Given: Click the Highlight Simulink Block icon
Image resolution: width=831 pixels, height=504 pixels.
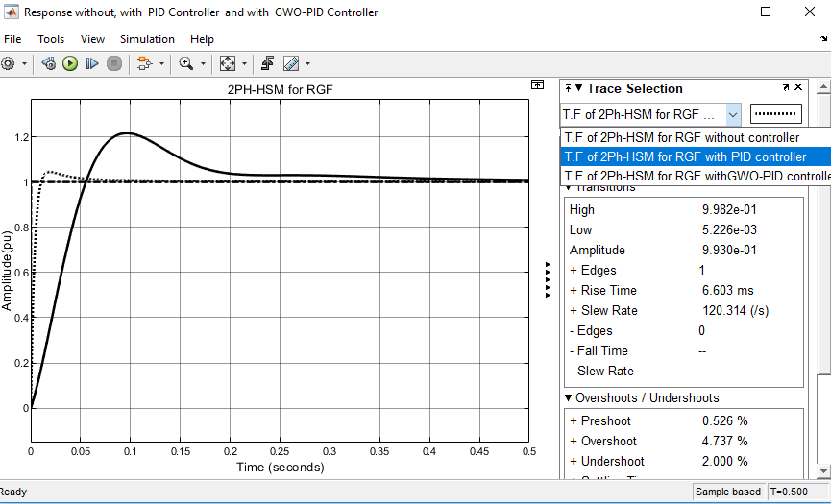Looking at the screenshot, I should (x=144, y=64).
